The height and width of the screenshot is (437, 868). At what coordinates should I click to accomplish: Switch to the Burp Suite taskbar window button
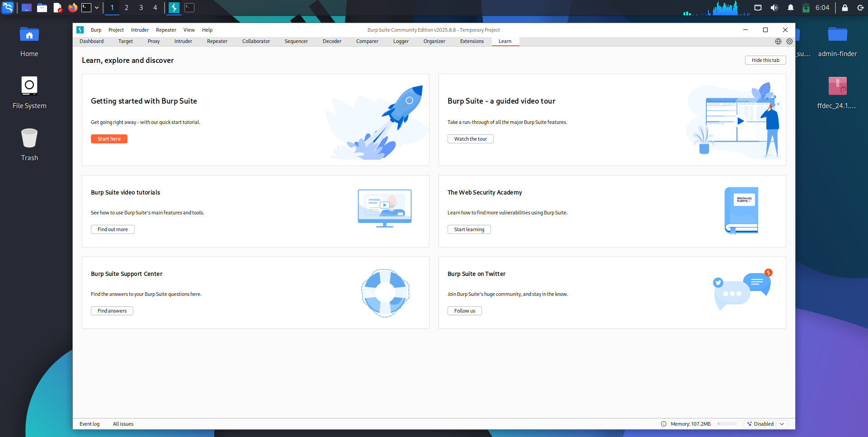coord(174,8)
